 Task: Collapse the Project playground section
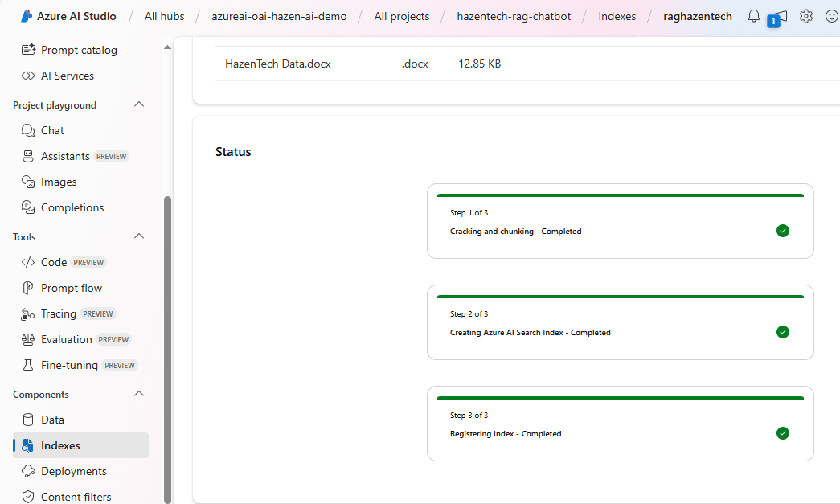pos(139,105)
